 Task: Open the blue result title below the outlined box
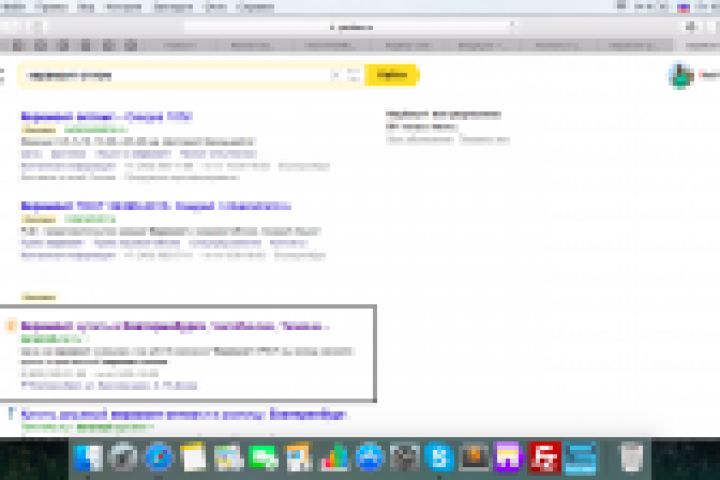184,415
